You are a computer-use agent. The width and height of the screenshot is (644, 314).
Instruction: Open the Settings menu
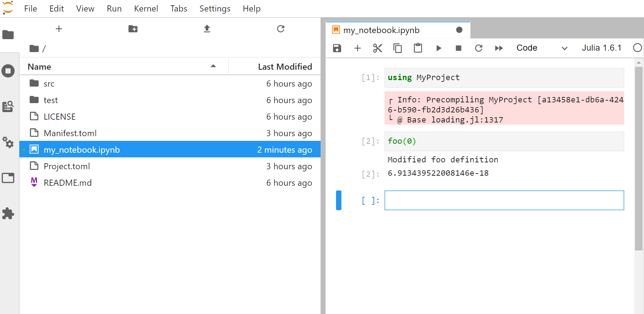(x=215, y=9)
